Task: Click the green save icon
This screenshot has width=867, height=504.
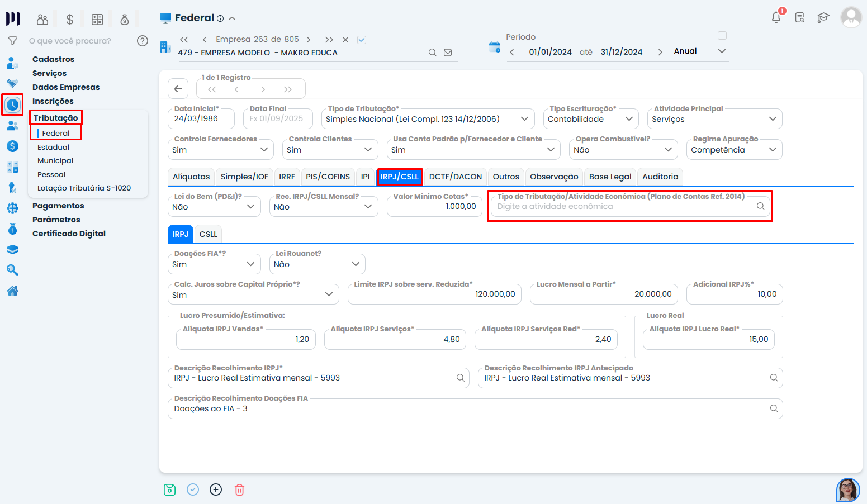Action: (x=170, y=490)
